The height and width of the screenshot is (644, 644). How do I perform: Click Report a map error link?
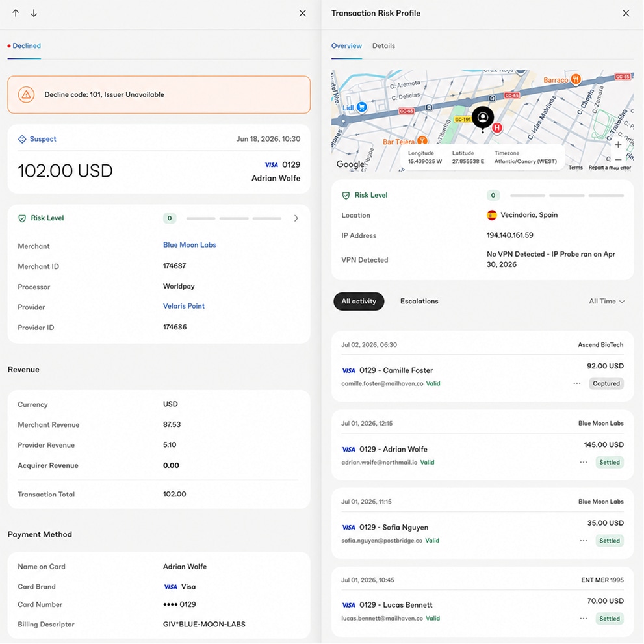point(610,168)
